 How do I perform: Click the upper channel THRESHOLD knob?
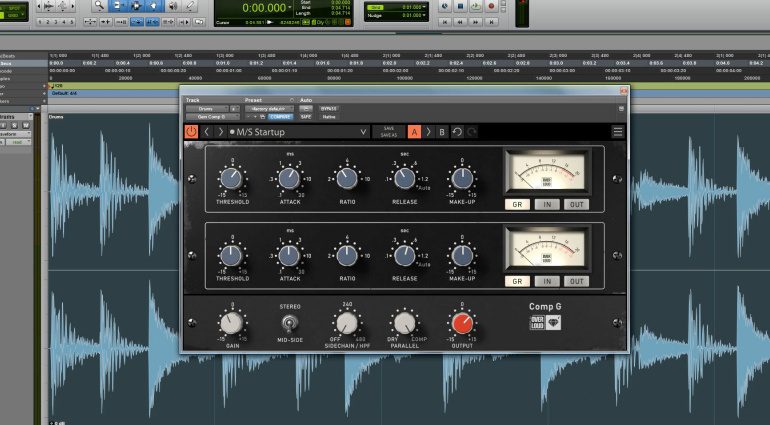coord(231,179)
